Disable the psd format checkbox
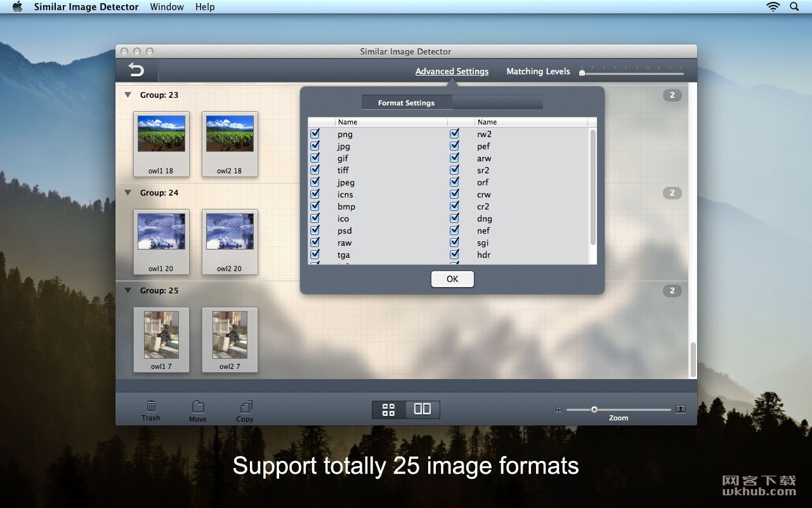The width and height of the screenshot is (812, 508). coord(315,231)
